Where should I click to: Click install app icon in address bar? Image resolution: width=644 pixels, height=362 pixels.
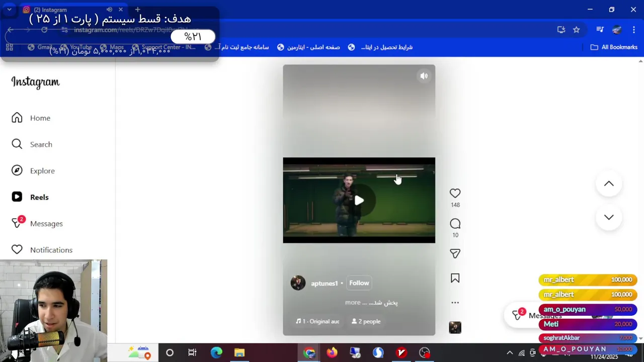coord(561,30)
